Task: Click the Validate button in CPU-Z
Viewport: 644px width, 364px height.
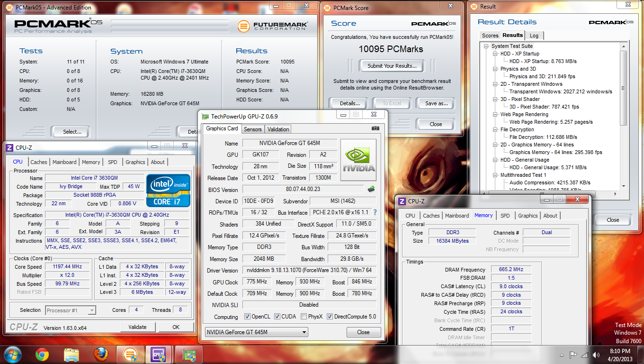Action: coord(137,327)
